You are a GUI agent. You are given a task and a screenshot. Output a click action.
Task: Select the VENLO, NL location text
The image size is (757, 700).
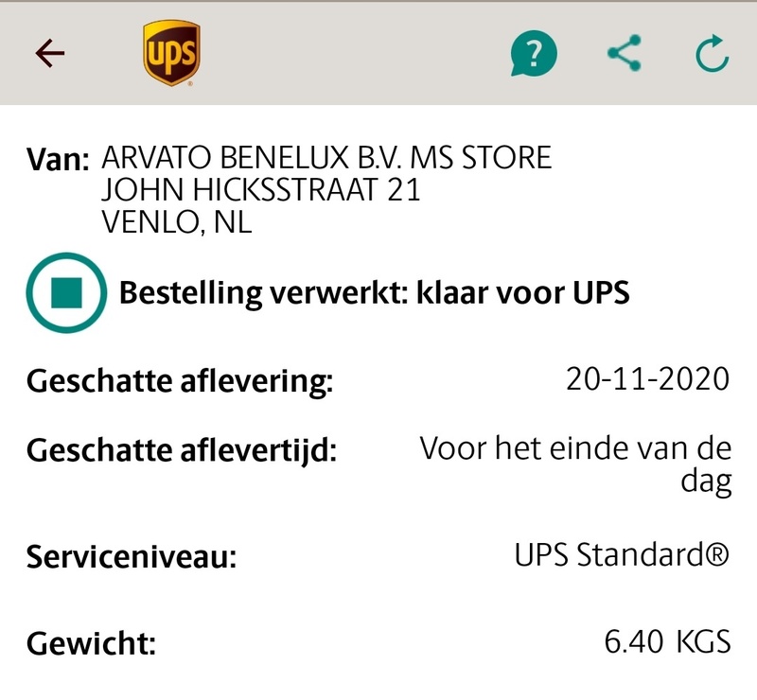coord(176,223)
